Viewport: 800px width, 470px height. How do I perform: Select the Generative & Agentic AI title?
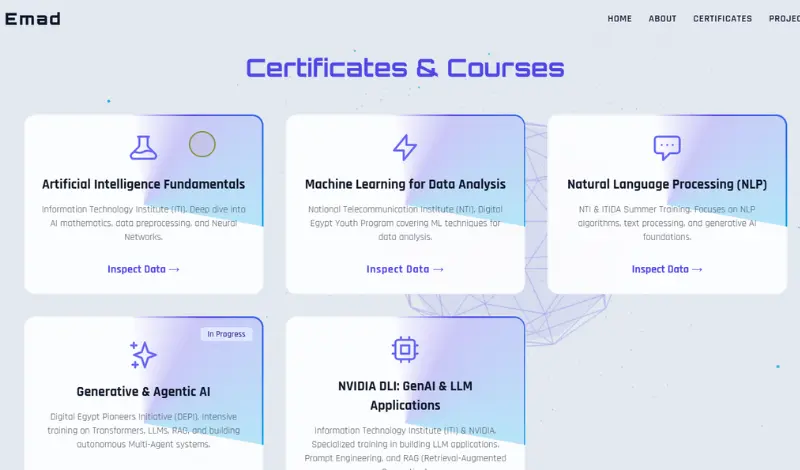coord(143,391)
